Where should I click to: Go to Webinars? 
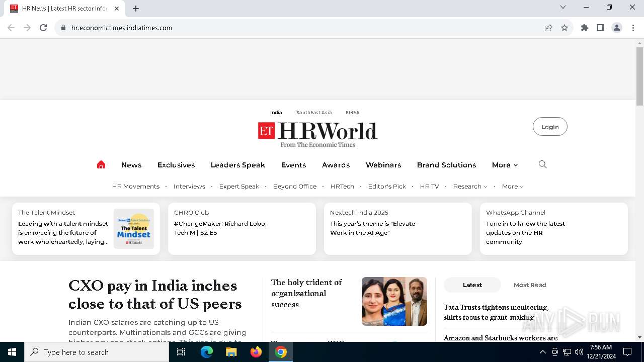383,165
